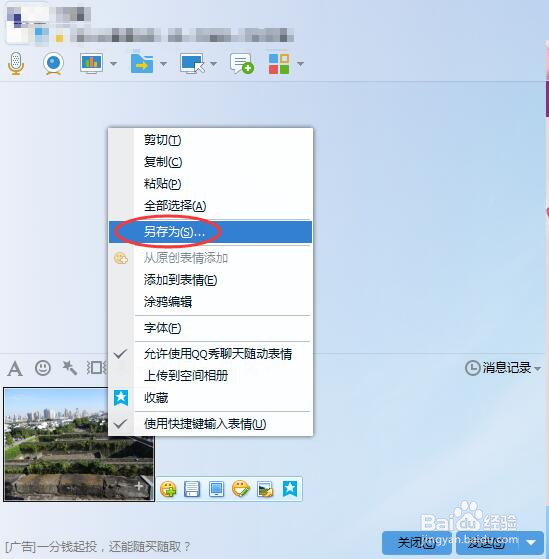Choose 收藏 in context menu

coord(211,398)
